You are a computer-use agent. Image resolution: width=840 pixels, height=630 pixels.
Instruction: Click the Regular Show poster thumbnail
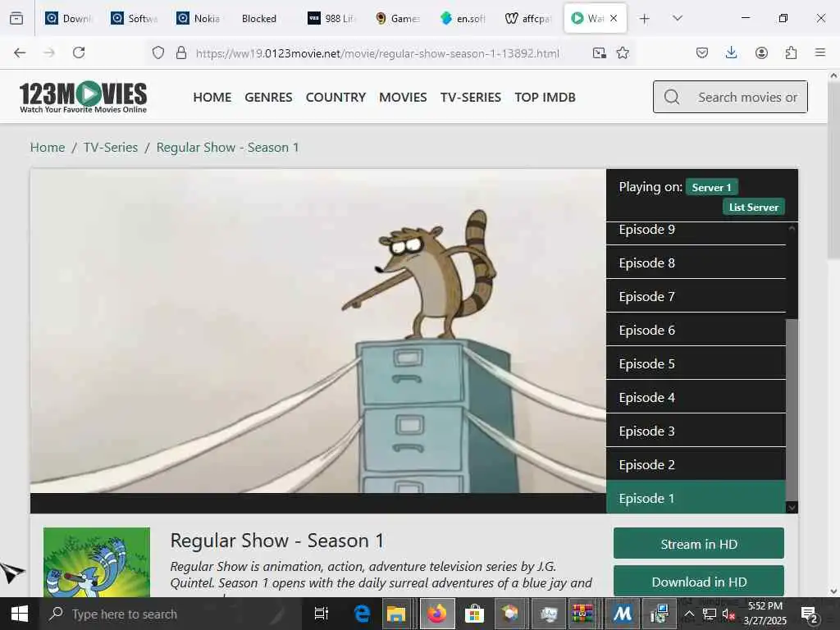[x=97, y=563]
